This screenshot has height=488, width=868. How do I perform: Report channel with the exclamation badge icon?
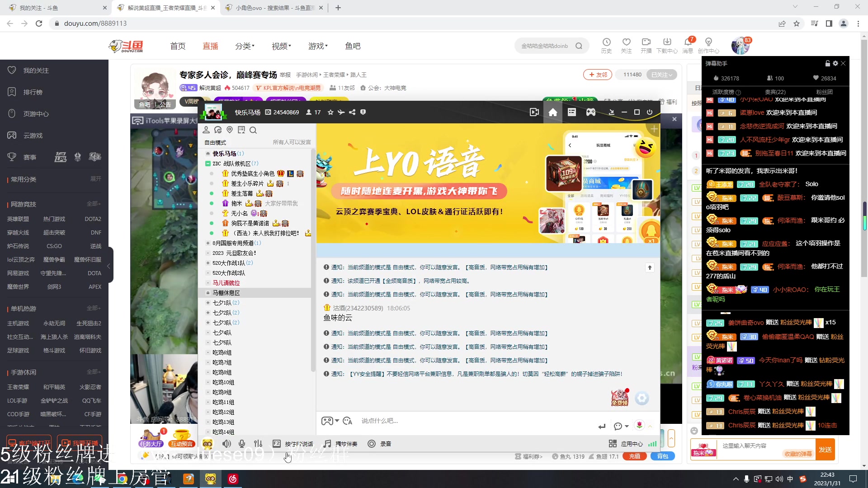tap(363, 112)
